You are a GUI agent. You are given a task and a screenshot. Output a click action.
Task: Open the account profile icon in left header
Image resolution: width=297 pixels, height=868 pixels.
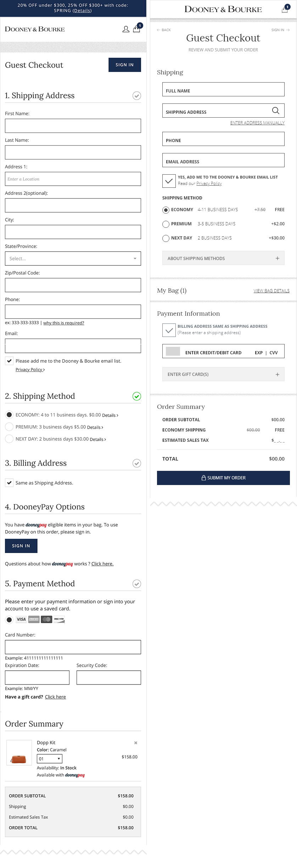pyautogui.click(x=126, y=29)
